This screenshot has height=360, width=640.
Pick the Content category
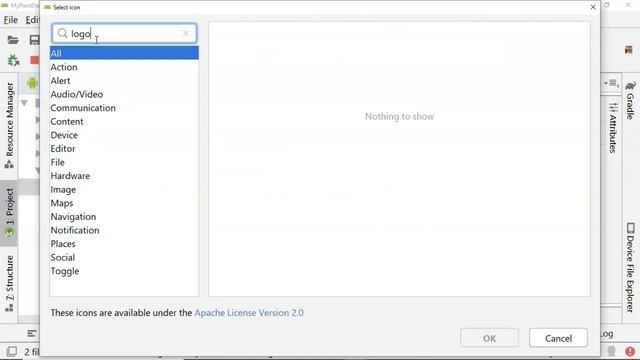[124, 121]
